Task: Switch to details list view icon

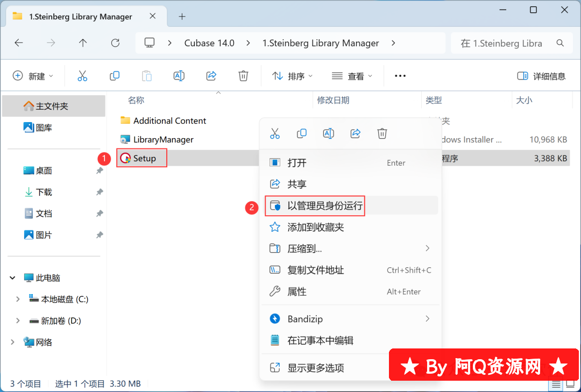Action: coord(556,384)
